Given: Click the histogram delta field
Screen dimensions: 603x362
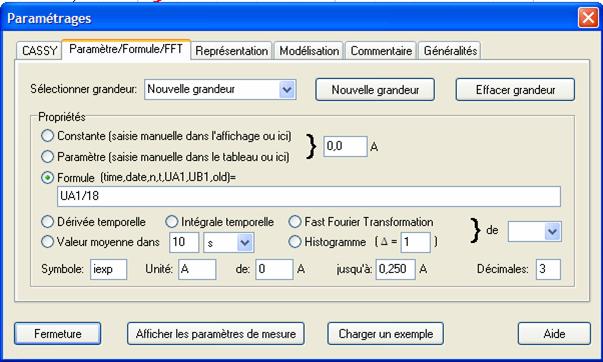Looking at the screenshot, I should pos(415,242).
